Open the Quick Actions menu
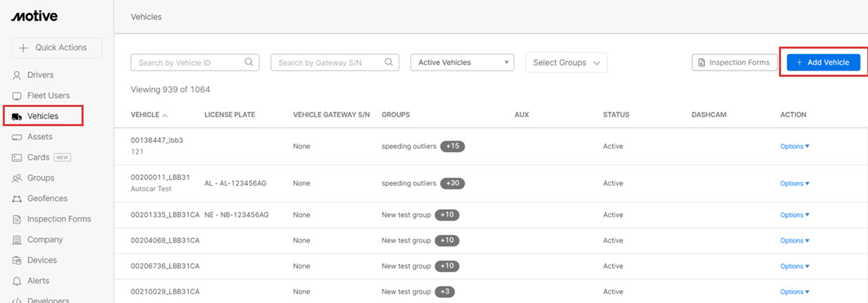 57,47
